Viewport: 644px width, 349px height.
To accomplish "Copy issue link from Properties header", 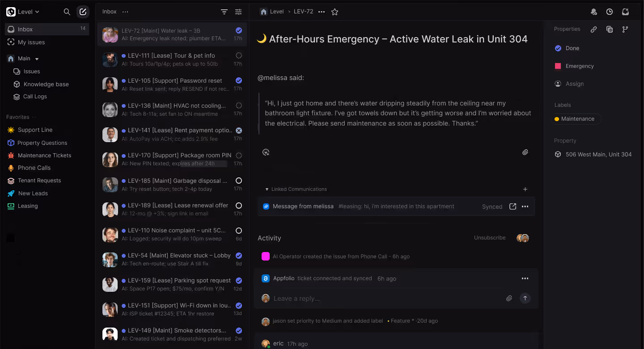I will click(x=593, y=29).
